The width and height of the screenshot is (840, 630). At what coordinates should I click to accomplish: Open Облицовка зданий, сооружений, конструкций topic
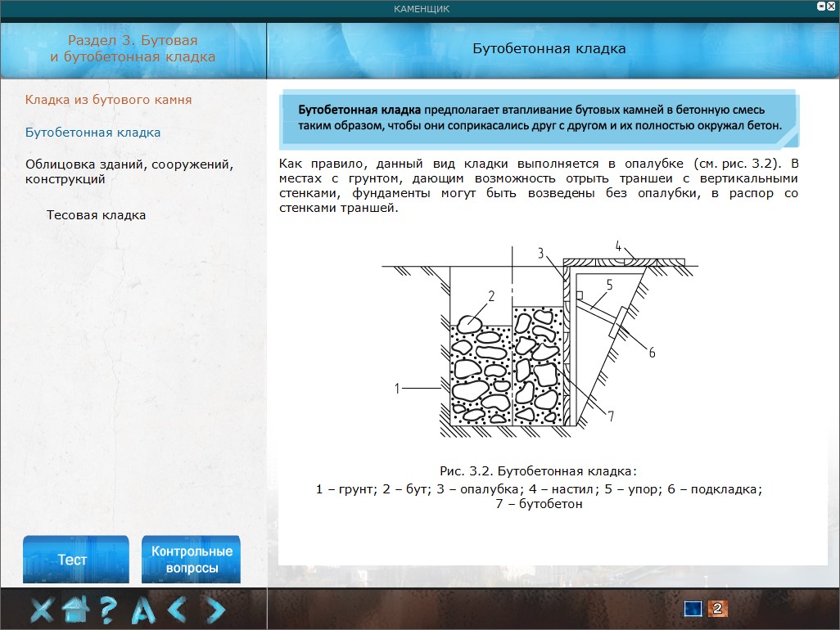[129, 172]
